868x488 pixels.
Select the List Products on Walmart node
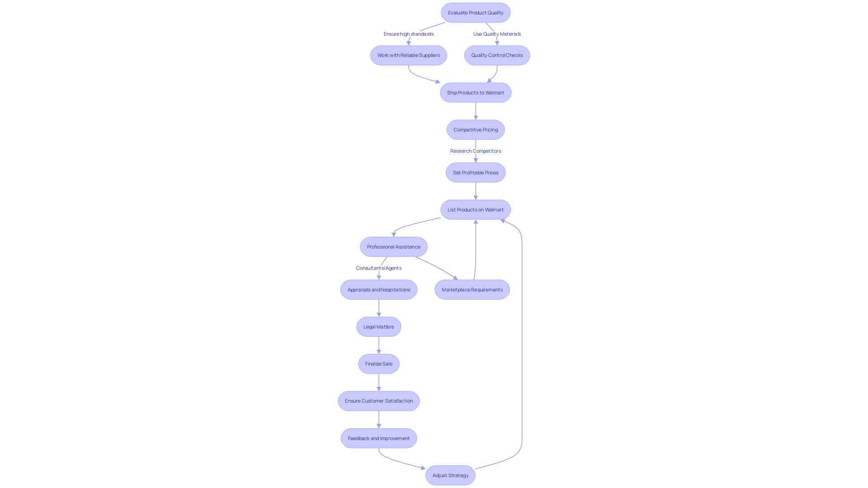(475, 209)
